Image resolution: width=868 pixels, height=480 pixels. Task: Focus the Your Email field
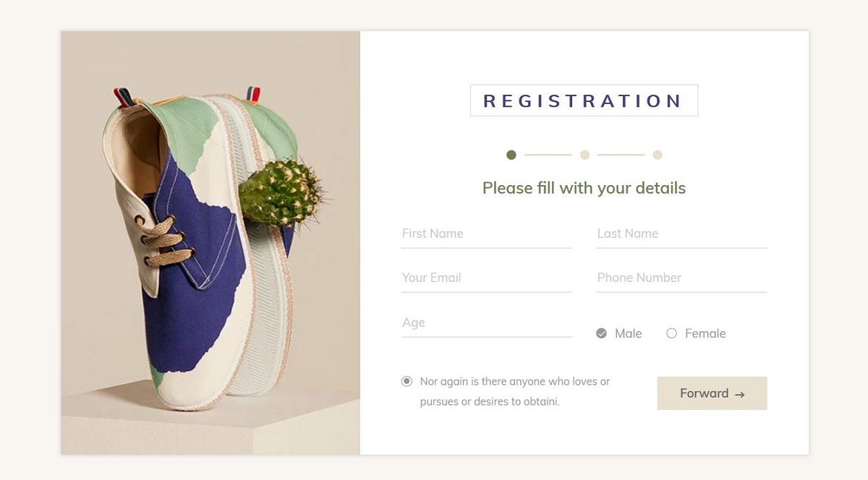486,278
